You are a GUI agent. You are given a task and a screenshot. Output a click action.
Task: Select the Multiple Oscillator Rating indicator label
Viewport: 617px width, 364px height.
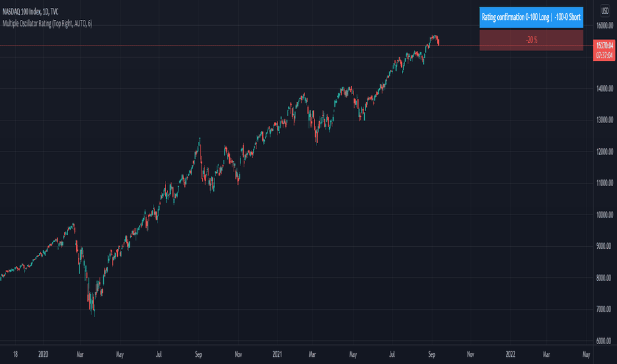pos(47,24)
